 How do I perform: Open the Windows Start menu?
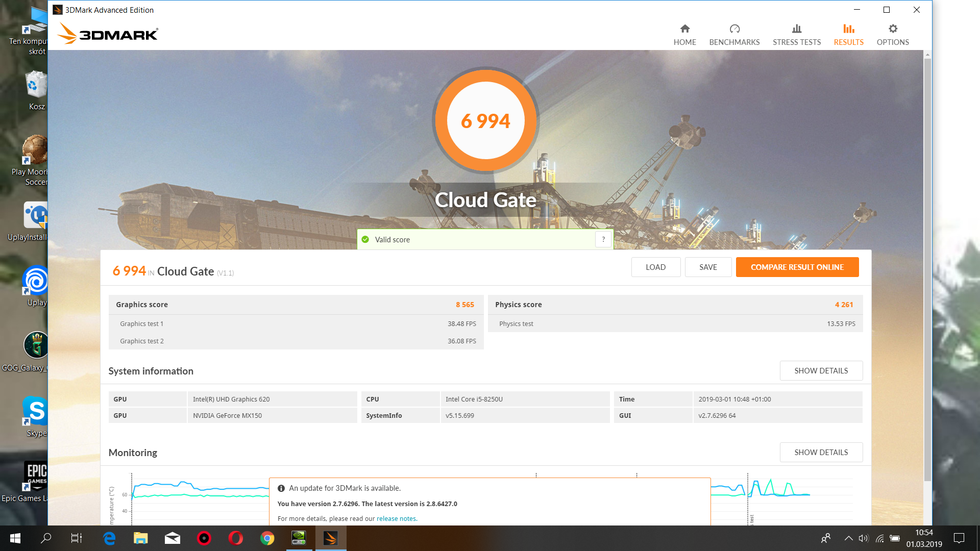point(15,538)
